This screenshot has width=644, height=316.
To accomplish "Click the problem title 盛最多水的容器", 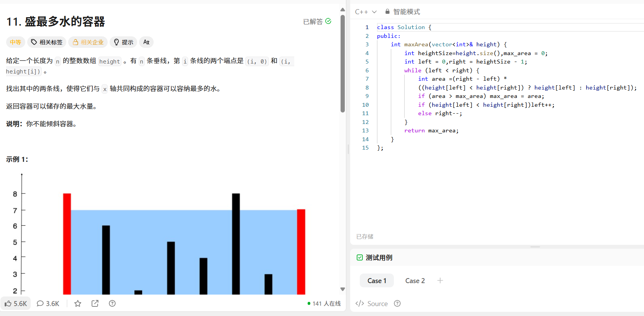I will click(x=56, y=21).
